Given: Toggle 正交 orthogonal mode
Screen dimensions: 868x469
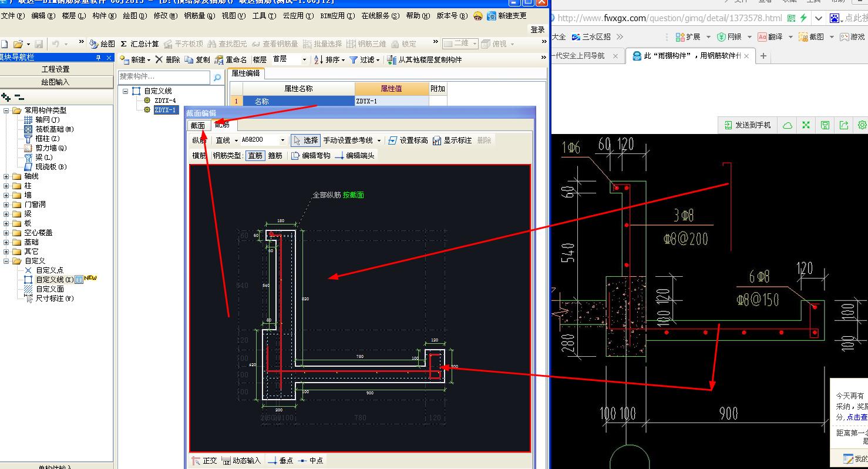Looking at the screenshot, I should click(204, 461).
